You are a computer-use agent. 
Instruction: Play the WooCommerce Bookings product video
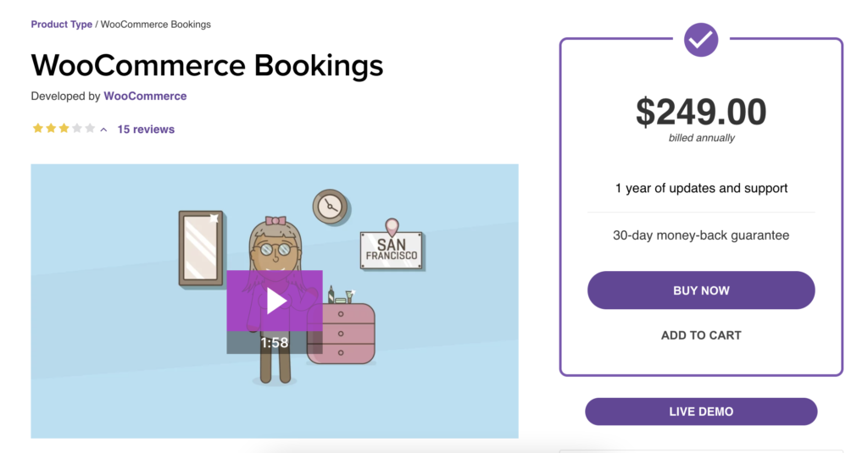275,301
